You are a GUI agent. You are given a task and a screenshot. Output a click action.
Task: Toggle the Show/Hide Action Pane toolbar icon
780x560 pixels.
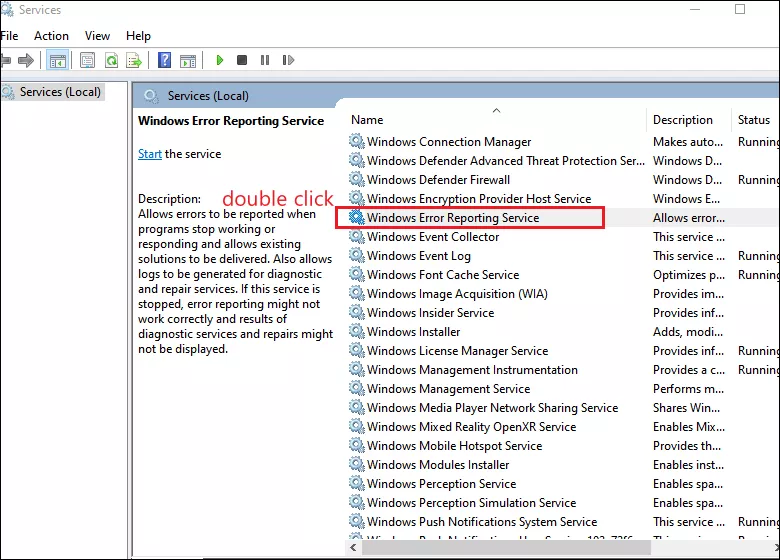point(188,61)
